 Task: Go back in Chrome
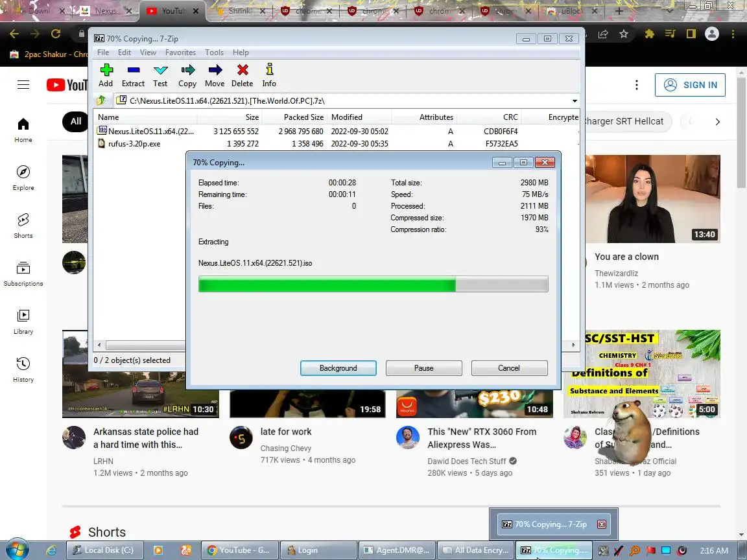14,34
